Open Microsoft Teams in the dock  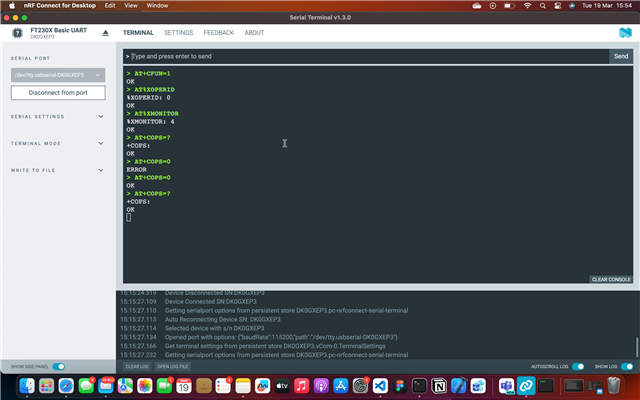click(x=507, y=385)
